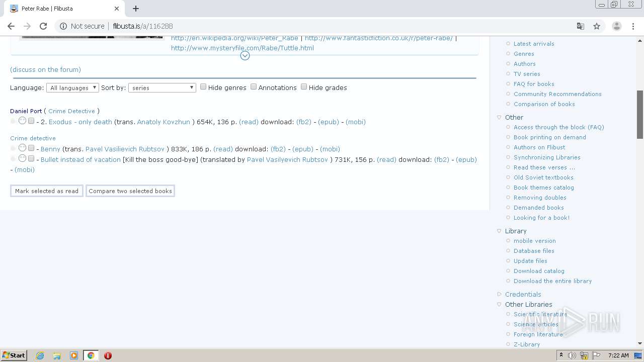View site info for Not secure

click(x=82, y=26)
